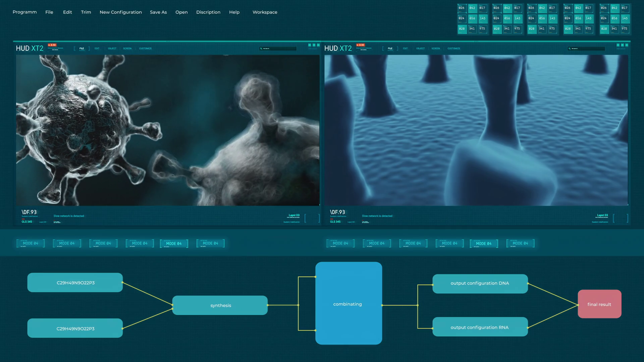Click the synthesis node
The image size is (644, 362).
click(220, 305)
